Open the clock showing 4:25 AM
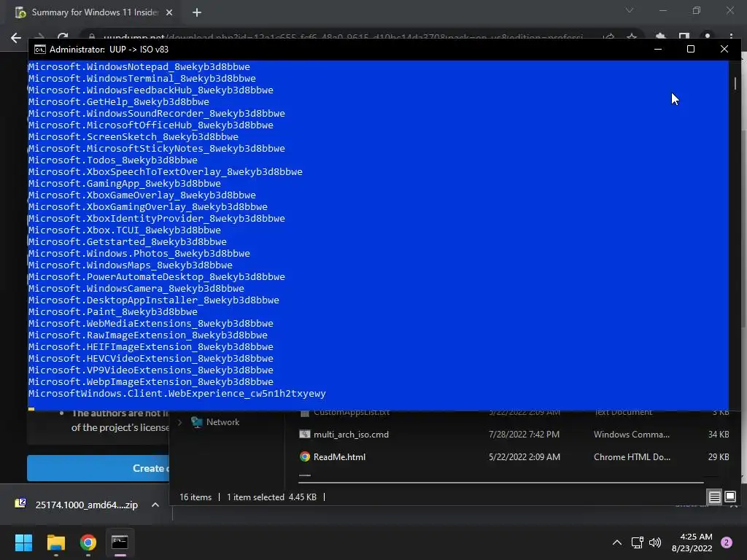The width and height of the screenshot is (747, 560). pos(692,542)
